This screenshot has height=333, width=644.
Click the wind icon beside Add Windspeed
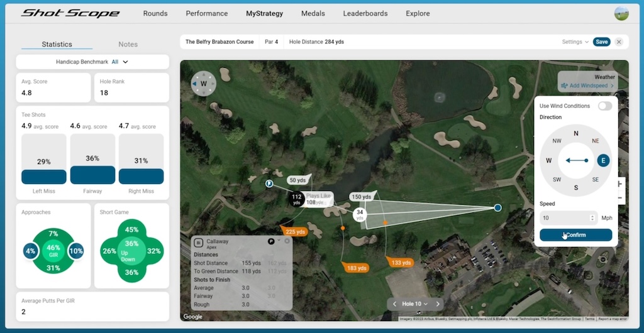point(564,85)
